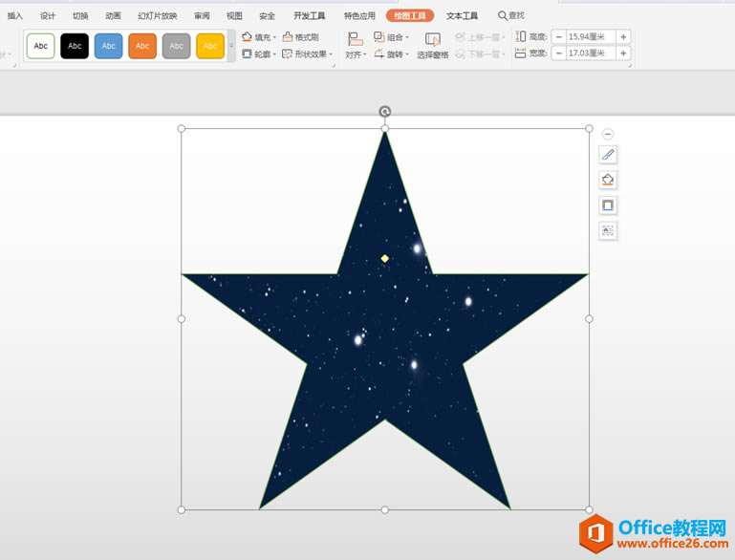This screenshot has width=735, height=560.
Task: Increase shape height with the plus button
Action: pyautogui.click(x=623, y=37)
